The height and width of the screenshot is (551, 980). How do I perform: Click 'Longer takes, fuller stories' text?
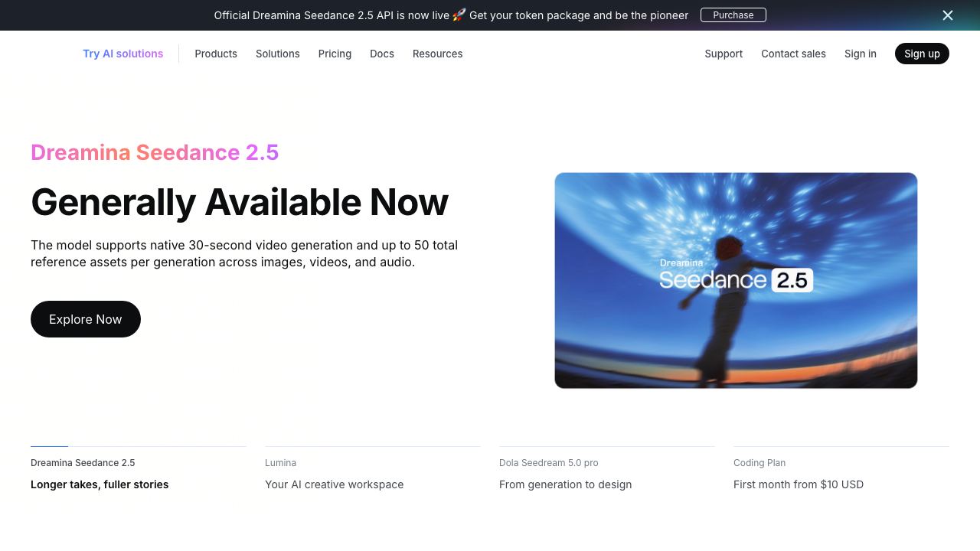[100, 484]
